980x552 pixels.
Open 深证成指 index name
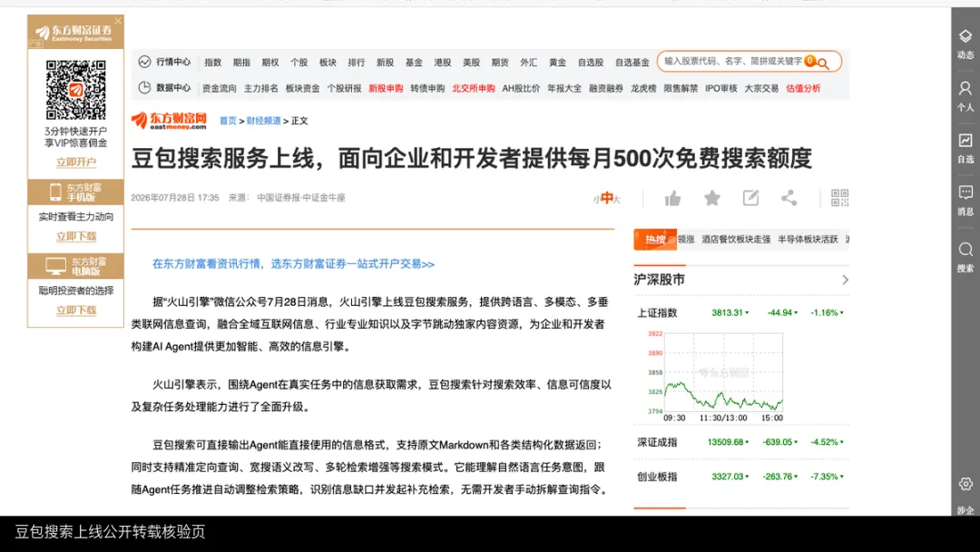tap(657, 442)
